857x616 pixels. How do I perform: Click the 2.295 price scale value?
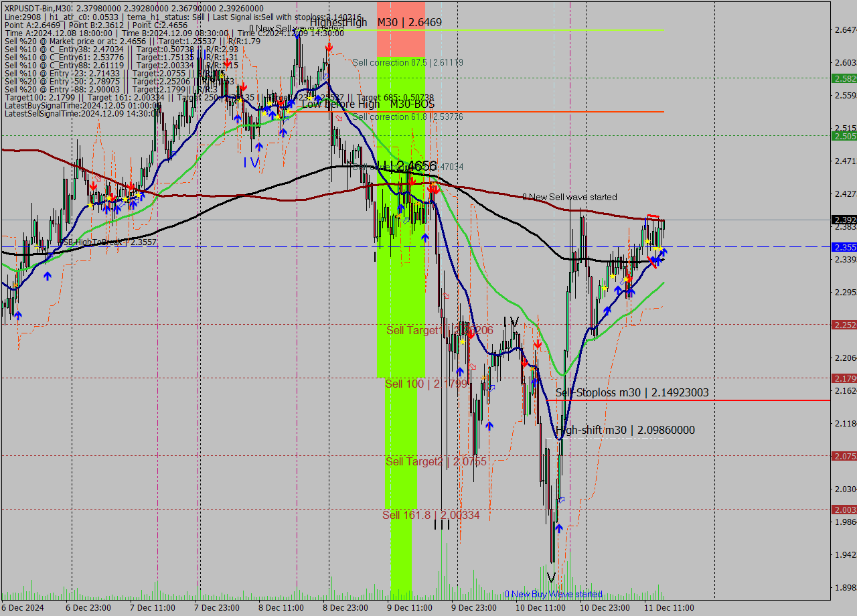[845, 292]
